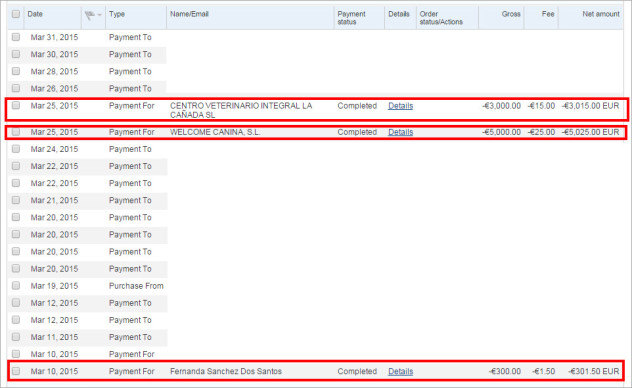Check the Mar 19, 2015 Purchase From box
632x388 pixels.
(x=16, y=285)
